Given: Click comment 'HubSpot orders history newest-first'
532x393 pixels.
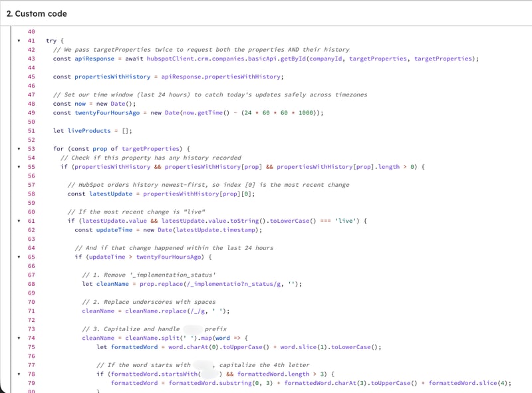Looking at the screenshot, I should click(208, 185).
